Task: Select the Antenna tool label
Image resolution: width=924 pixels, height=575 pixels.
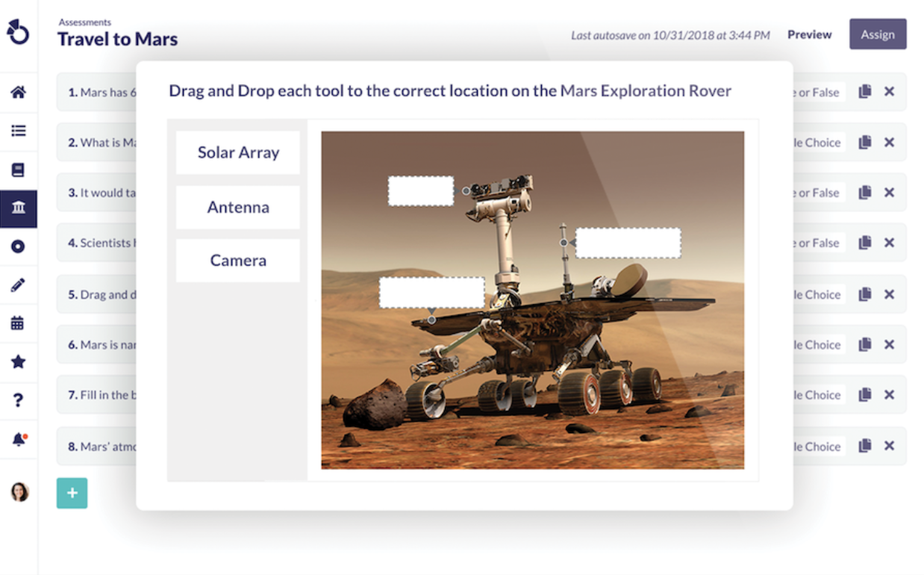Action: point(238,207)
